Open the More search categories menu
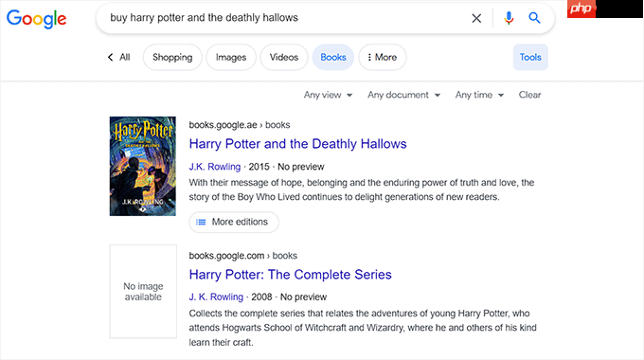 pyautogui.click(x=383, y=57)
